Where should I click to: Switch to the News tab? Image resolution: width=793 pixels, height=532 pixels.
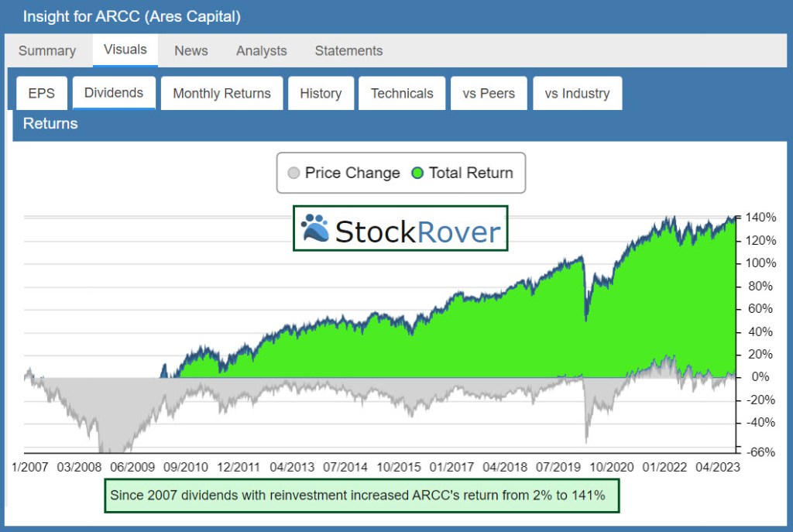[191, 51]
